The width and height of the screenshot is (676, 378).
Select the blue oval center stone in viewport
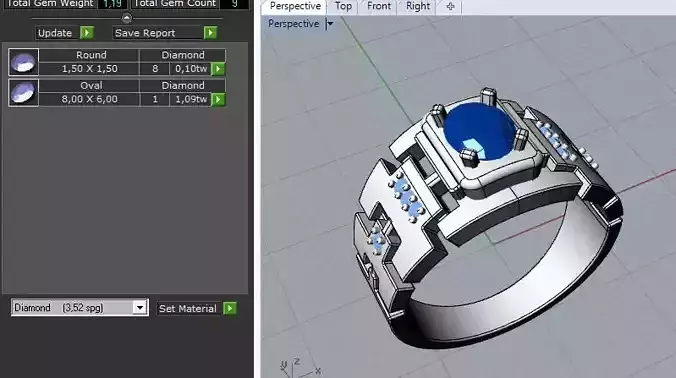479,130
